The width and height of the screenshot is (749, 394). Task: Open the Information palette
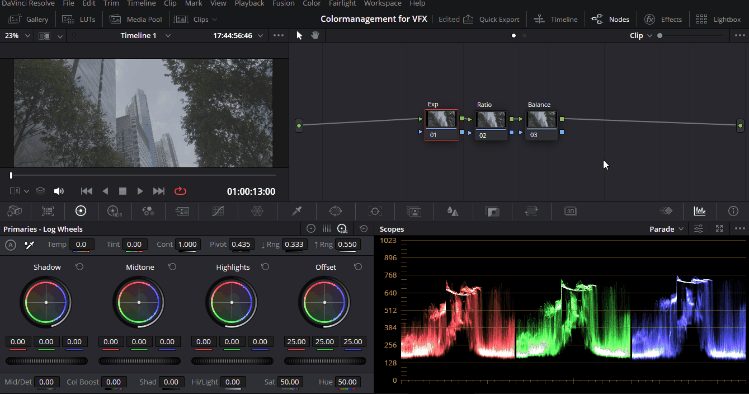coord(733,211)
